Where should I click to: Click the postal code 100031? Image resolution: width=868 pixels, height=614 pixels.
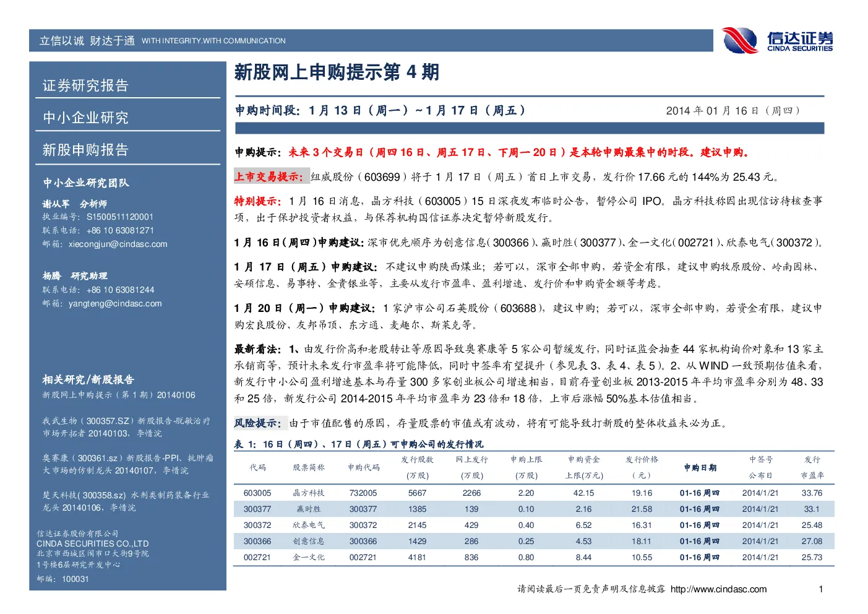click(x=75, y=579)
